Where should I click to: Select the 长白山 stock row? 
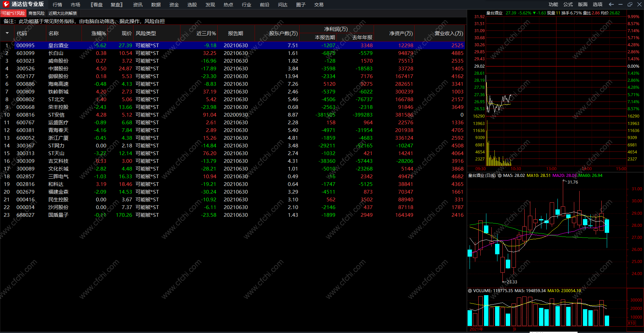click(x=233, y=53)
